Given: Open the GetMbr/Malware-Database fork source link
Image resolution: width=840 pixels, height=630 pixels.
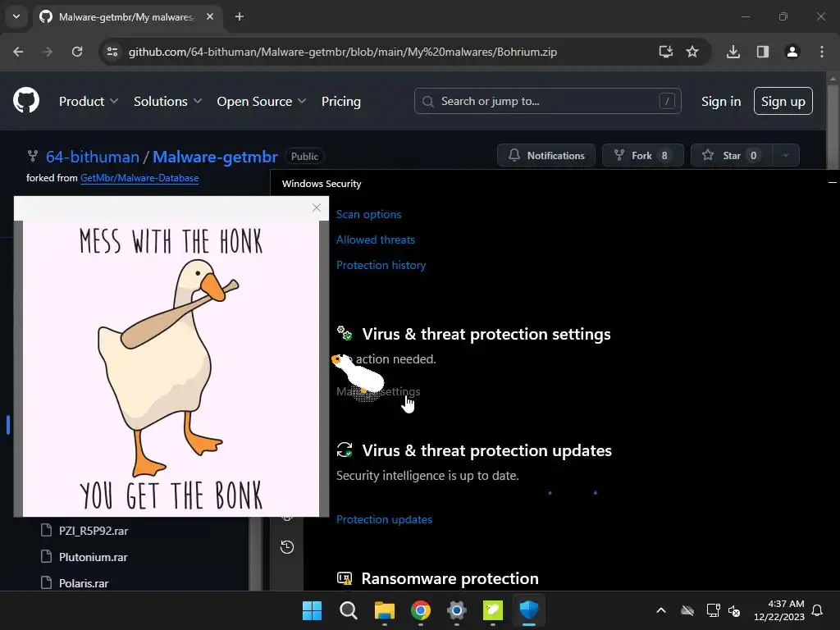Looking at the screenshot, I should point(139,178).
